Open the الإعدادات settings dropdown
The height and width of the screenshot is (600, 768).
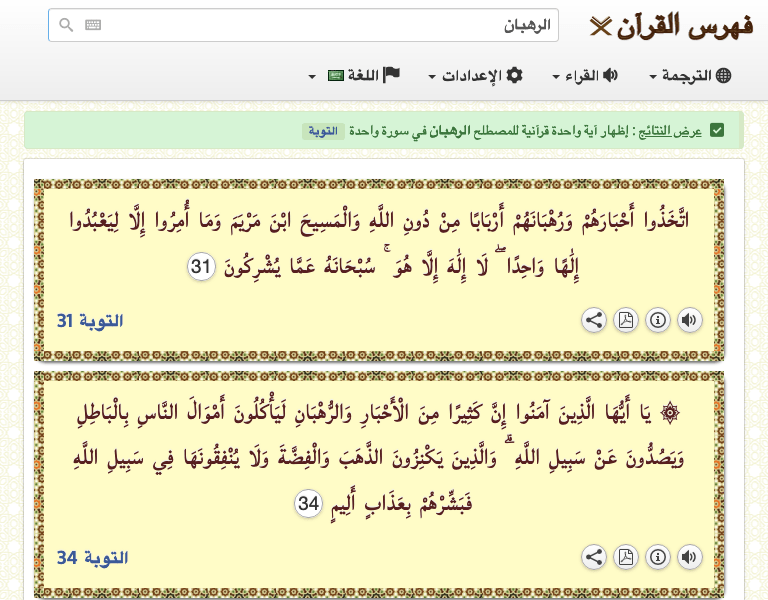point(476,75)
